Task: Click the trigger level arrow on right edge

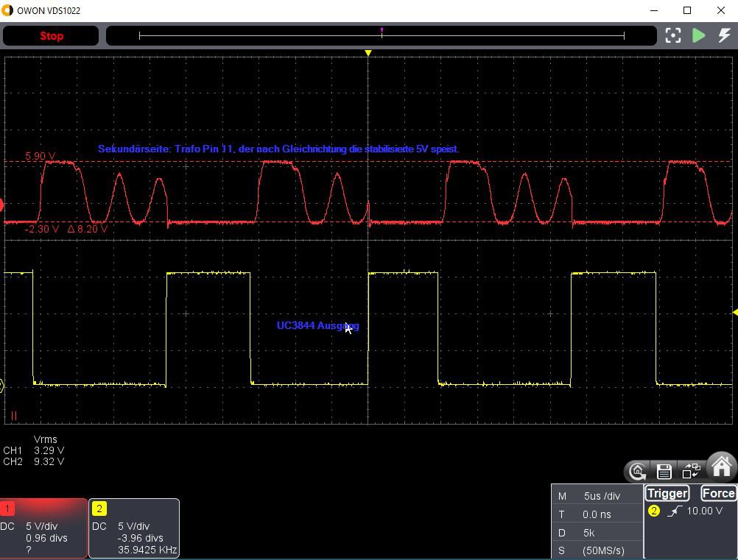Action: click(734, 313)
